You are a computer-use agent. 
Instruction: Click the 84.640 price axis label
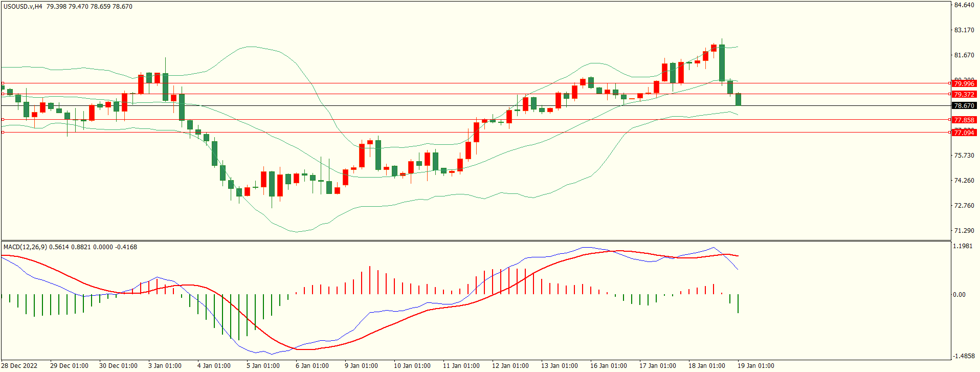pos(964,5)
